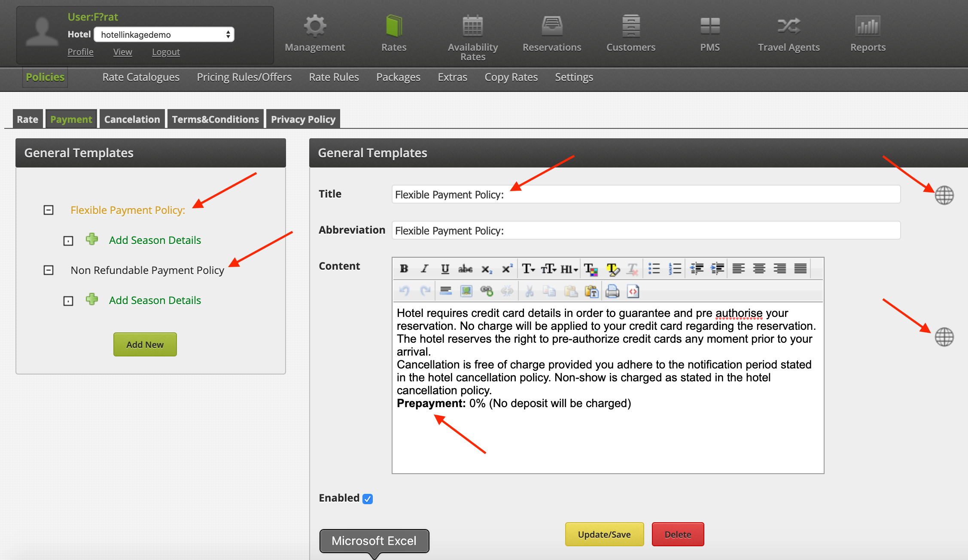
Task: Click the Add New button
Action: (145, 344)
